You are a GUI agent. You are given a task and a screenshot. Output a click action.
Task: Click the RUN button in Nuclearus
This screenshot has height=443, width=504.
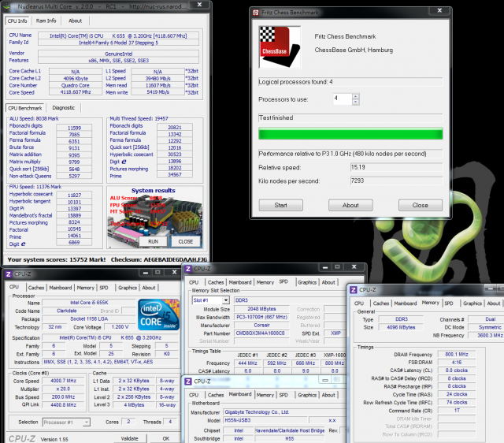153,241
